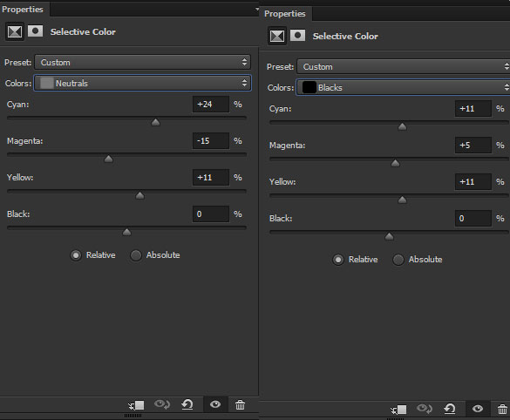The width and height of the screenshot is (510, 420).
Task: Open the Preset dropdown in left panel
Action: pyautogui.click(x=142, y=62)
